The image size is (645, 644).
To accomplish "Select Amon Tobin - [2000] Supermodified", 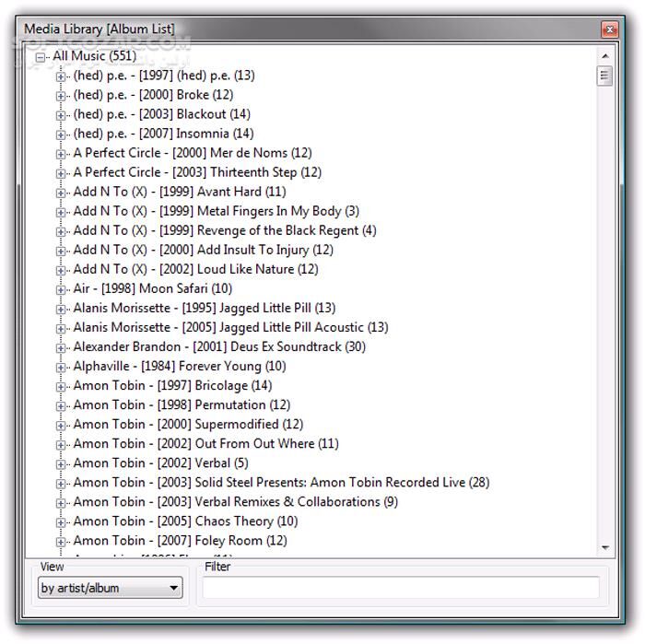I will pyautogui.click(x=188, y=424).
